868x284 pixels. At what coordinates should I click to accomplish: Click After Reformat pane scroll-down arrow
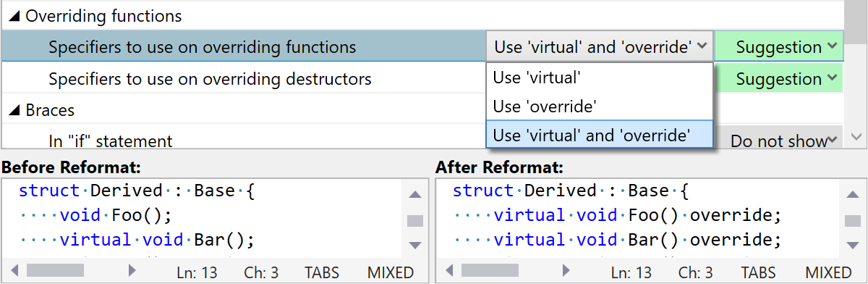click(x=849, y=246)
